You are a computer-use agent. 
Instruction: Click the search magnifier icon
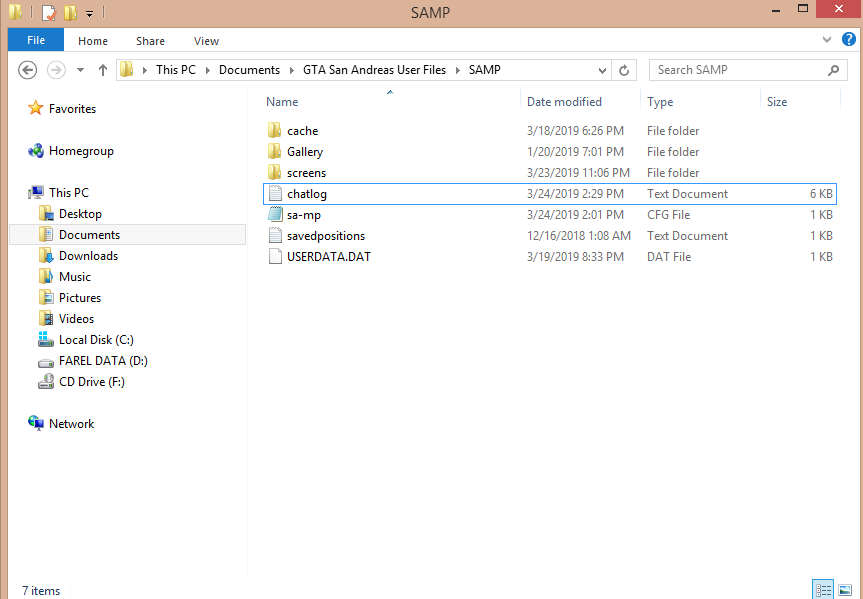pyautogui.click(x=834, y=70)
